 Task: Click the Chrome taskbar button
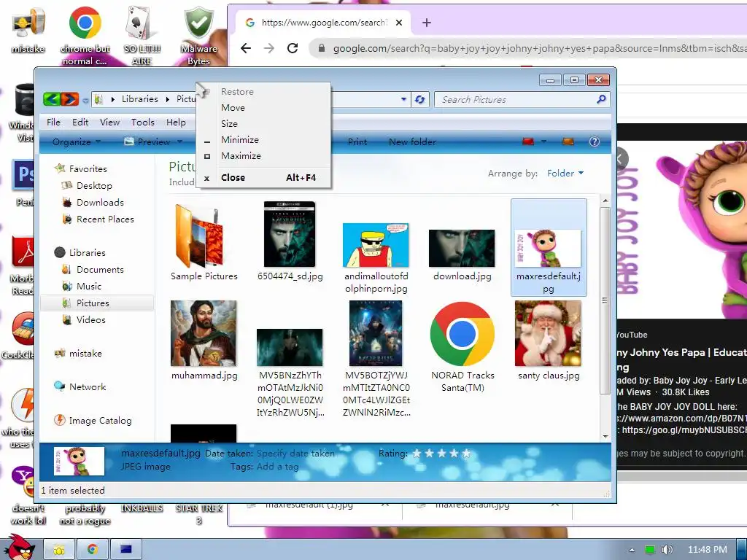point(93,550)
